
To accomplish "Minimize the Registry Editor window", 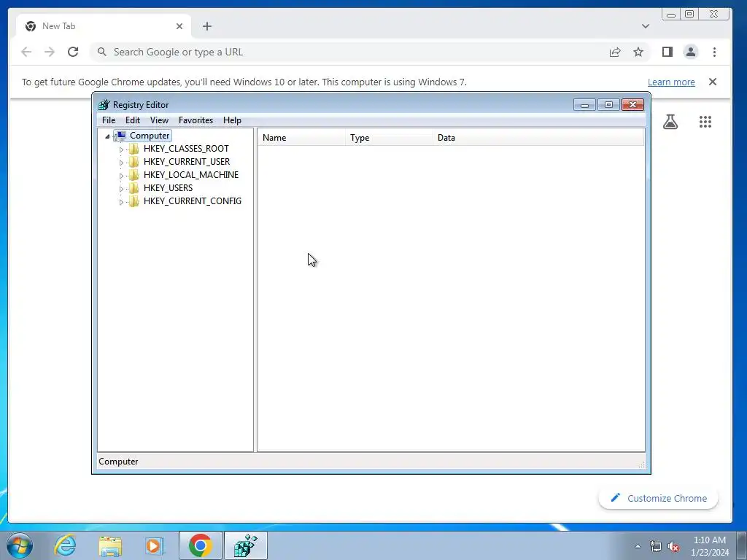I will click(x=584, y=105).
